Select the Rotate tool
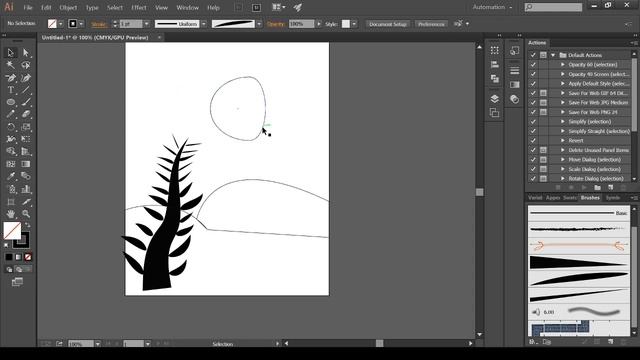The height and width of the screenshot is (360, 640). tap(11, 127)
